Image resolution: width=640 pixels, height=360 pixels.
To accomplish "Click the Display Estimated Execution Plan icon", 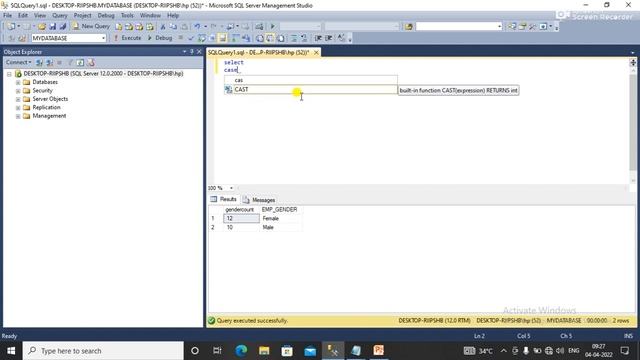I will click(202, 38).
